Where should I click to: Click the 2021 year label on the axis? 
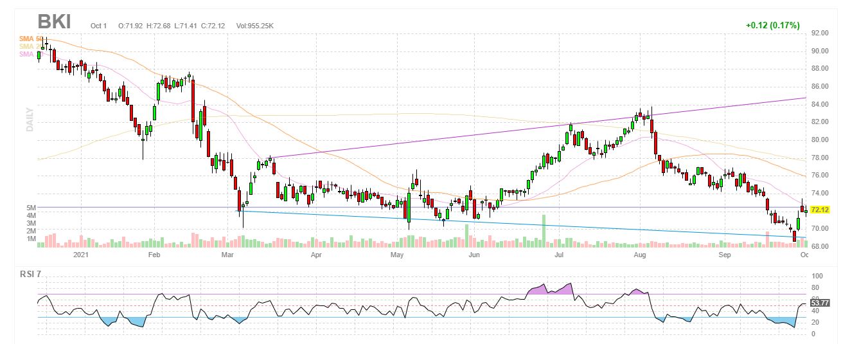pos(81,255)
